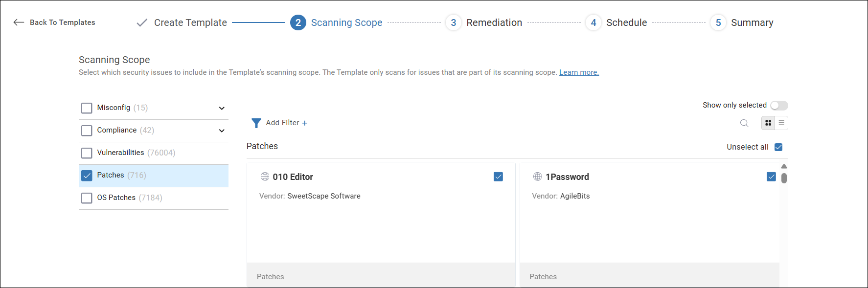
Task: Check the OS Patches checkbox
Action: [87, 198]
